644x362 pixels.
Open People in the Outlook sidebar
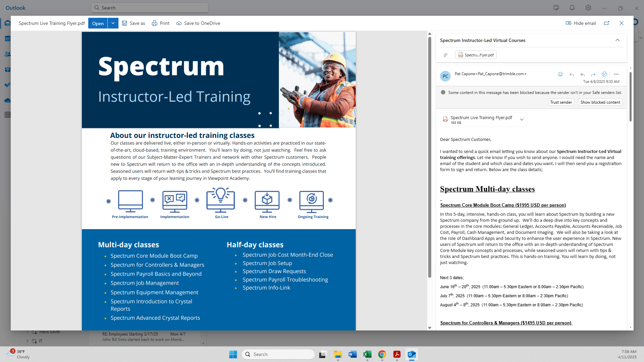tap(7, 54)
